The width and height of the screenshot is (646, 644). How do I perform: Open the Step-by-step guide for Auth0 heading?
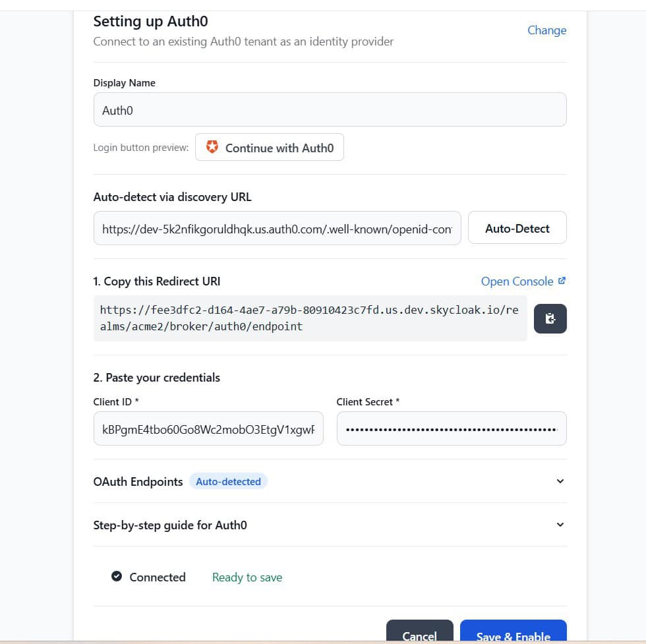point(170,525)
